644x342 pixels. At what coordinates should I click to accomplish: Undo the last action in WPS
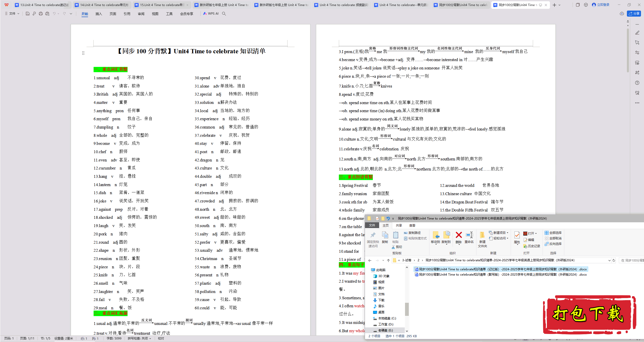[54, 14]
